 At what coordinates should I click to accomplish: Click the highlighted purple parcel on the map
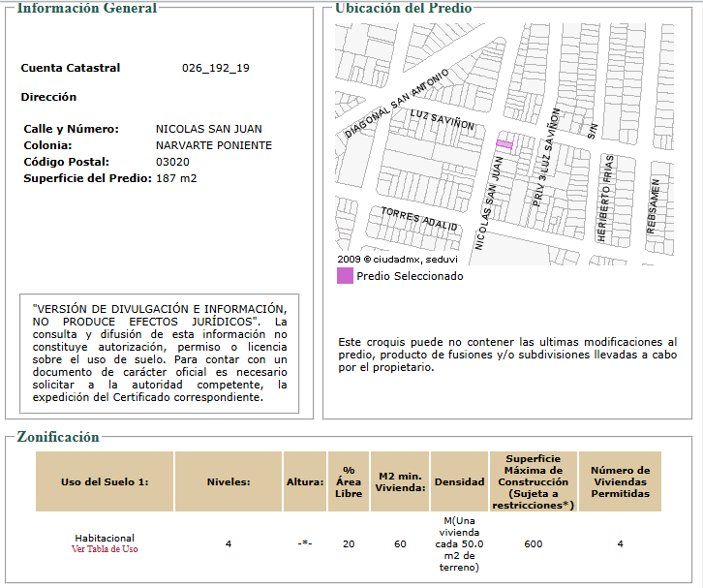click(504, 144)
